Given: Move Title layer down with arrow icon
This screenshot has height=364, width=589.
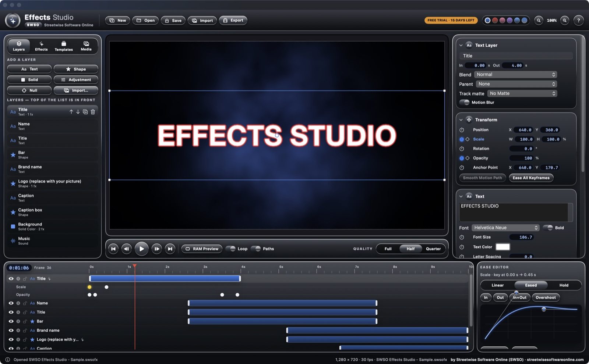Looking at the screenshot, I should [x=78, y=112].
